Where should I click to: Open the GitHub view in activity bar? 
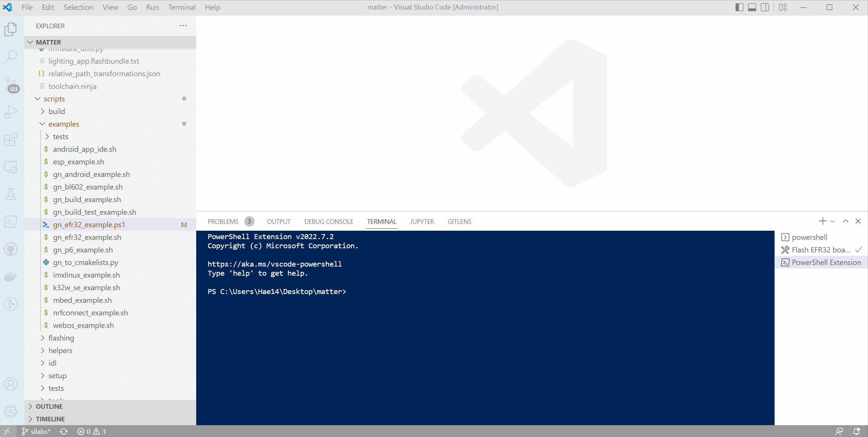pyautogui.click(x=11, y=249)
